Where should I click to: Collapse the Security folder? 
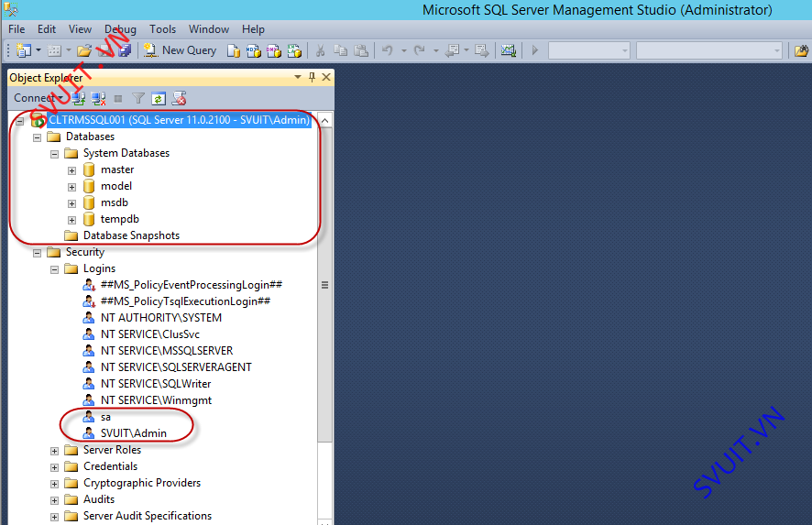[37, 253]
